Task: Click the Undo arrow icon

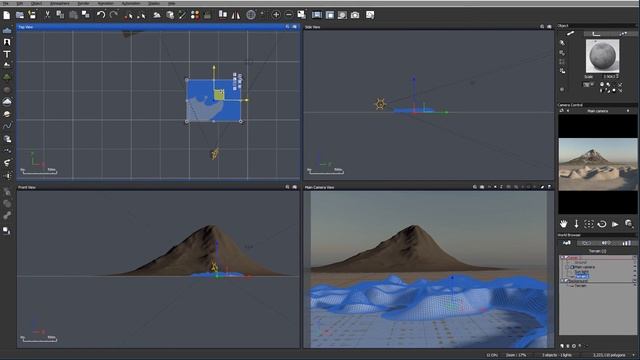Action: (101, 15)
